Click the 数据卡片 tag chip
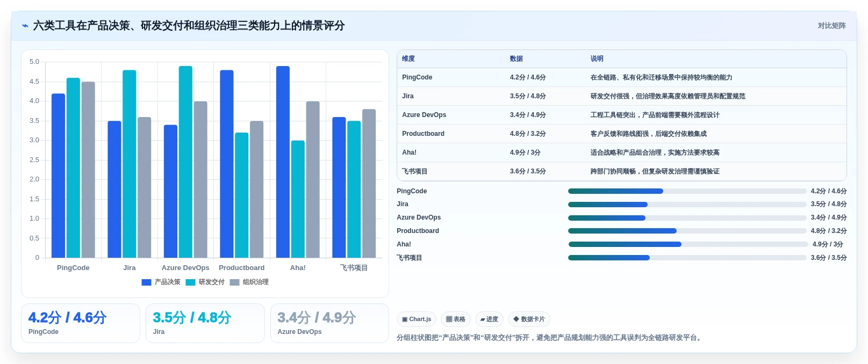868x364 pixels. 529,319
